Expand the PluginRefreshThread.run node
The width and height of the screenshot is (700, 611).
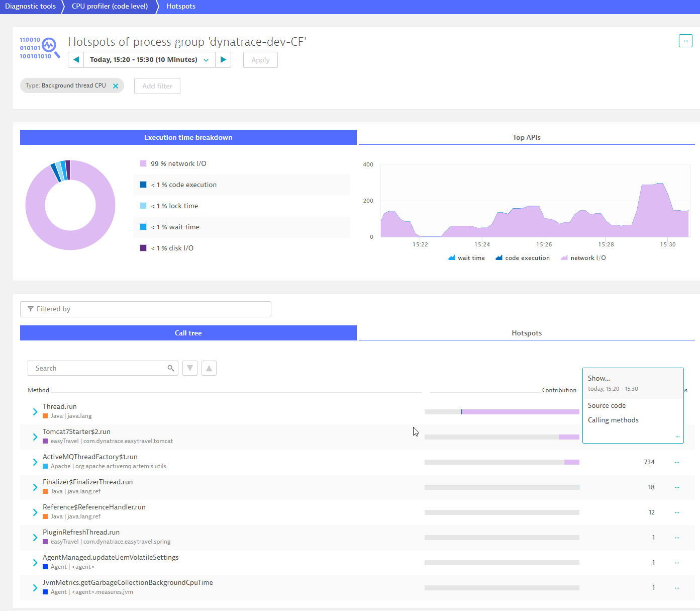click(35, 538)
